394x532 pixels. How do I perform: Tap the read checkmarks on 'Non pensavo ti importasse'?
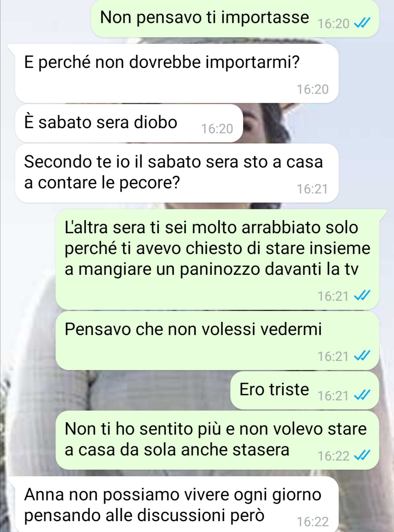pyautogui.click(x=362, y=23)
